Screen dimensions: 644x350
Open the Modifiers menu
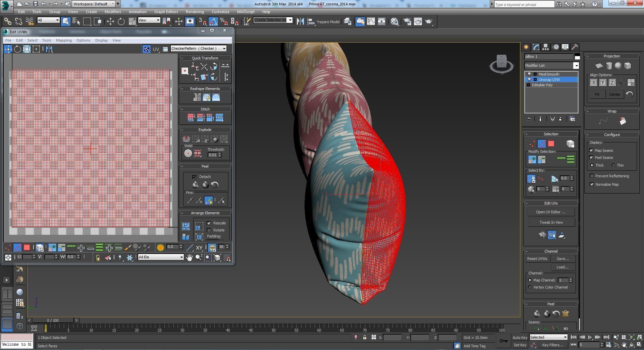(113, 12)
